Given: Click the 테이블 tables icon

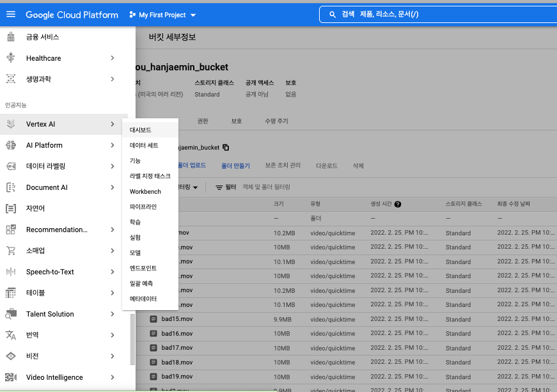Looking at the screenshot, I should tap(11, 293).
